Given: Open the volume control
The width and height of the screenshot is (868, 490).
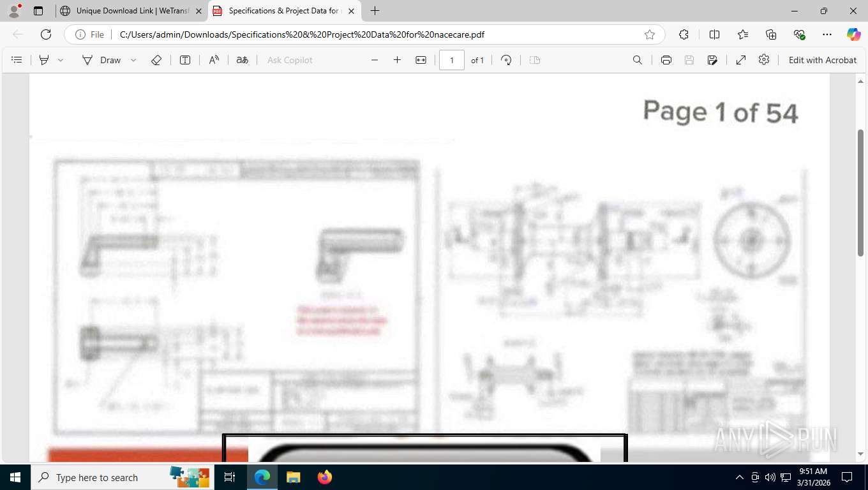Looking at the screenshot, I should point(770,477).
